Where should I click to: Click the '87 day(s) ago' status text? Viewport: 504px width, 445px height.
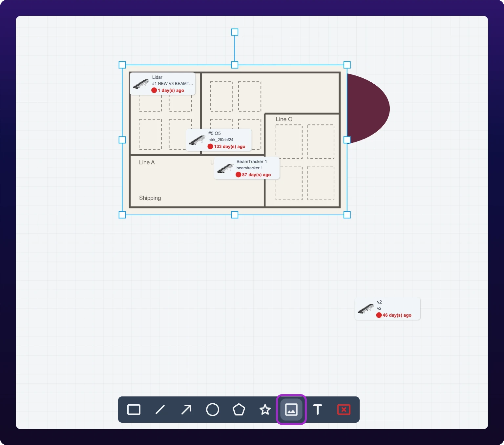pos(257,175)
